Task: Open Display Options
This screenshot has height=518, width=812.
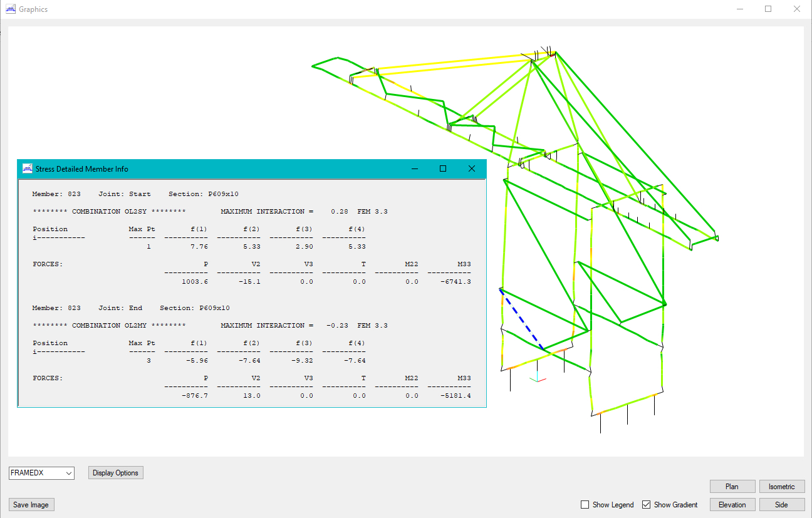Action: pyautogui.click(x=116, y=473)
